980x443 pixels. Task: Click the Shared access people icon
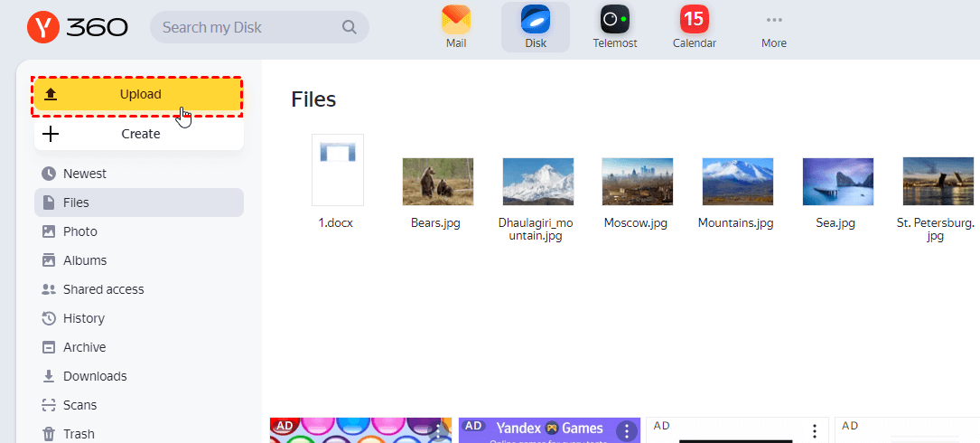pos(49,289)
